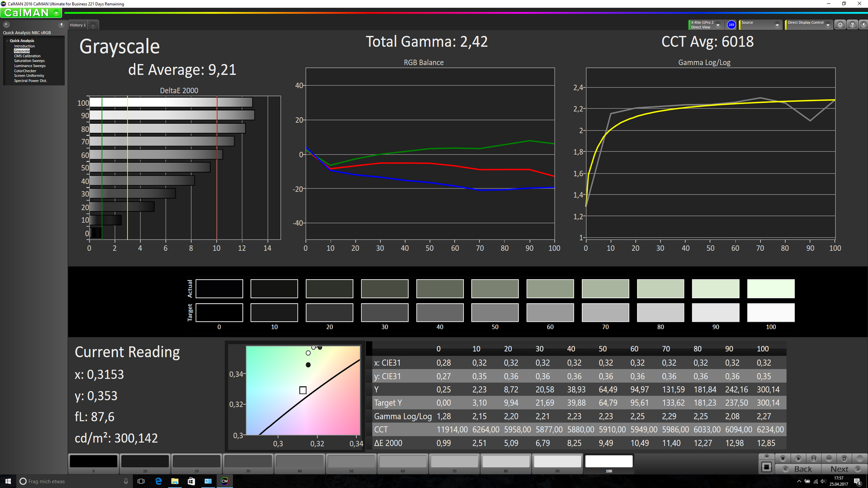Open X-Rite i1Pro 2 meter dropdown
Image resolution: width=868 pixels, height=488 pixels.
pos(718,25)
